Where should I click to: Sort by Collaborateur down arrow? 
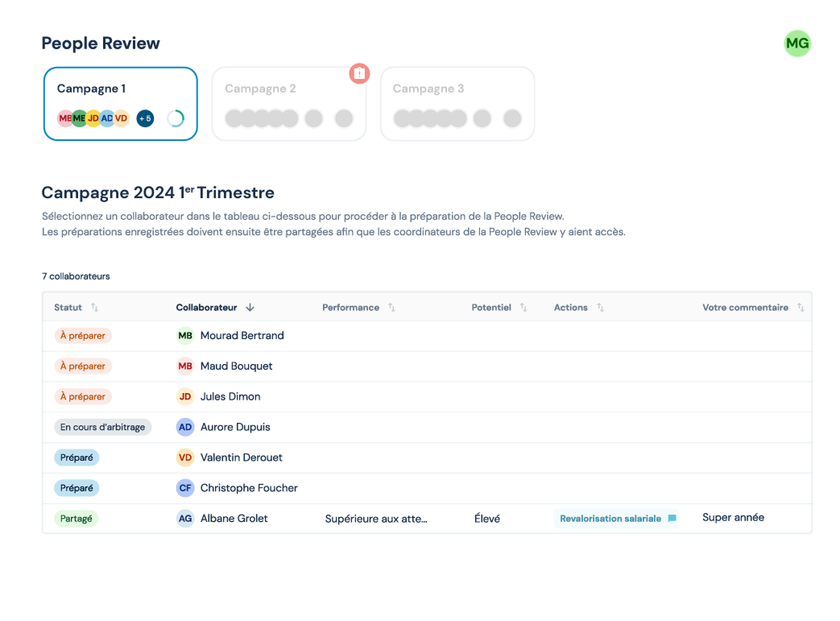(x=250, y=308)
